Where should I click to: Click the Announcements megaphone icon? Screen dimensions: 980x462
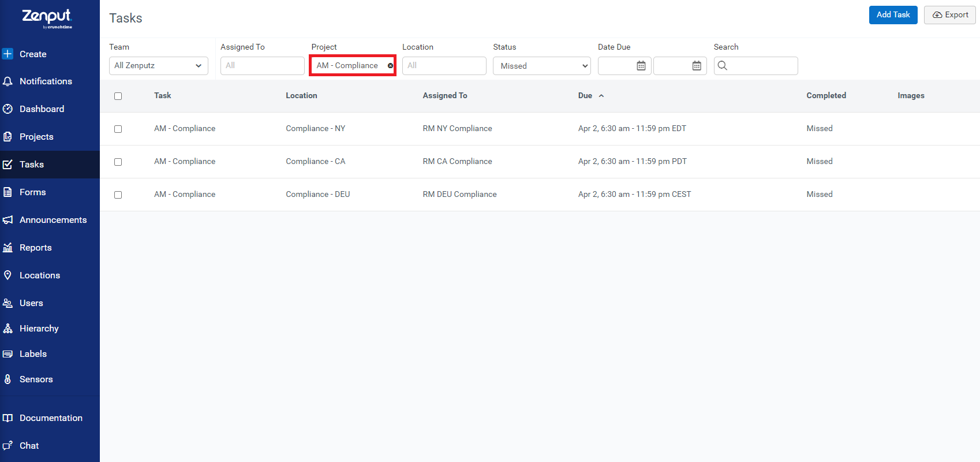[8, 220]
